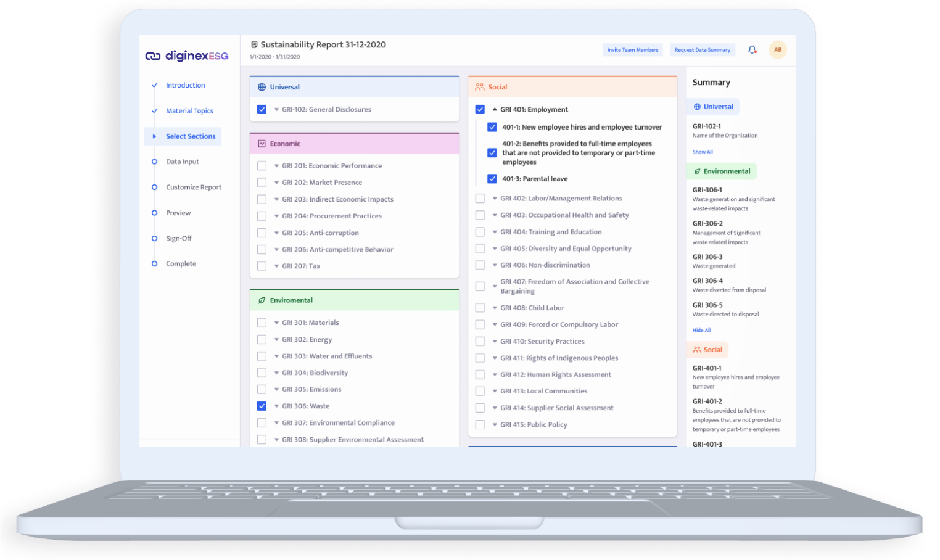
Task: Click the Sustainability Report 31-12-2020 title
Action: 323,45
